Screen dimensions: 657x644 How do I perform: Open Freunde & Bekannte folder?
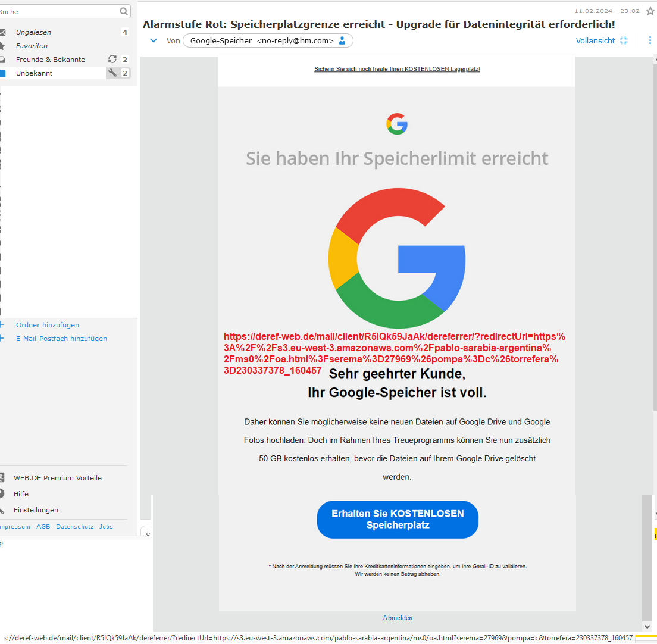coord(50,60)
